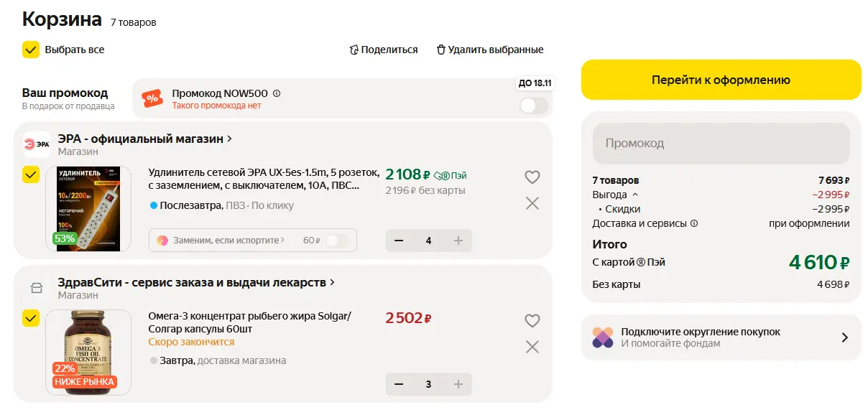
Task: Toggle the Выбрать все checkbox
Action: 31,50
